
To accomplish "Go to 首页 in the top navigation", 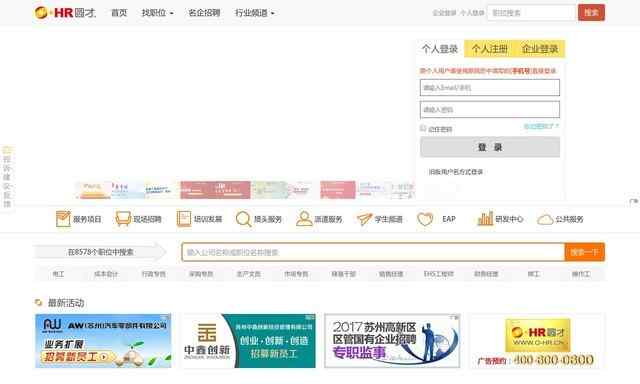I will click(119, 13).
